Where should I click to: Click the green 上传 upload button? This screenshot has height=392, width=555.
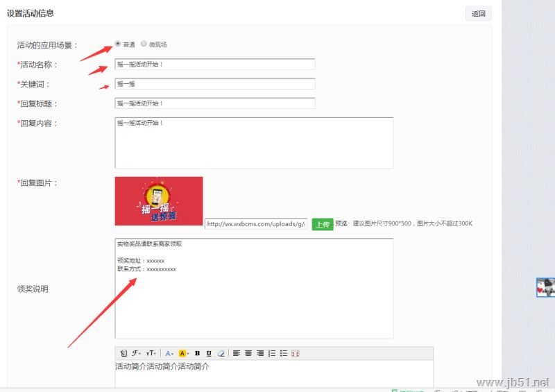[x=323, y=224]
